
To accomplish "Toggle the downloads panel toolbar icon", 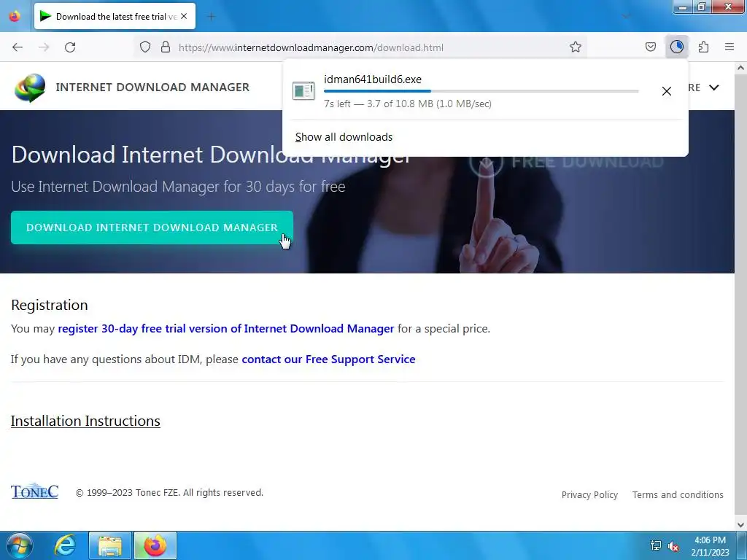I will pos(677,47).
